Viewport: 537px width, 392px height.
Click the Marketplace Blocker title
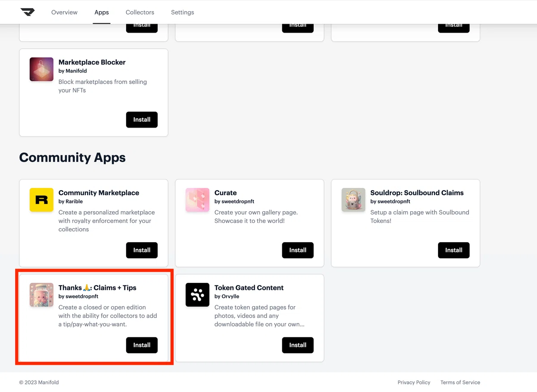point(92,62)
